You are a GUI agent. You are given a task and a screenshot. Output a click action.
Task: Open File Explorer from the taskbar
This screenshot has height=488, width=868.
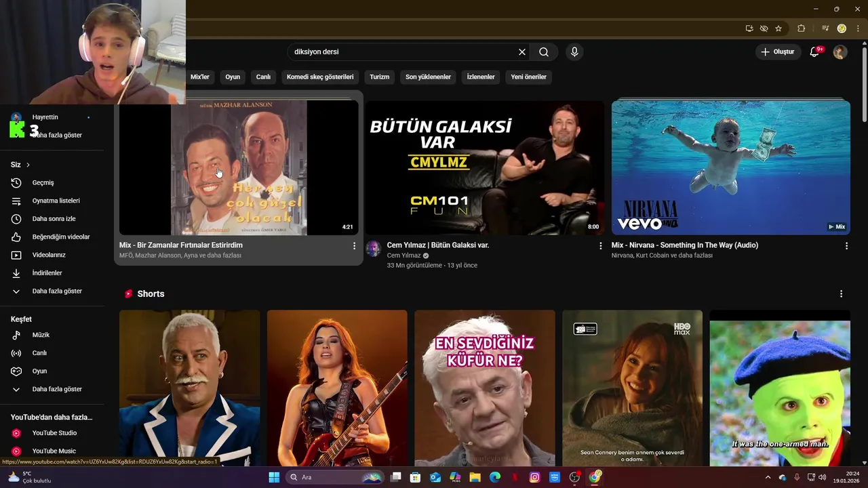click(475, 477)
